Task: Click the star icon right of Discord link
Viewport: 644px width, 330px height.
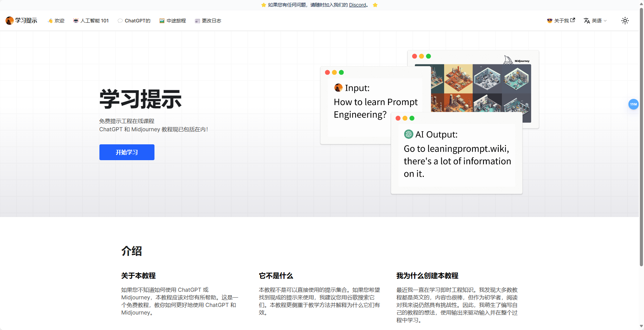Action: pyautogui.click(x=375, y=5)
